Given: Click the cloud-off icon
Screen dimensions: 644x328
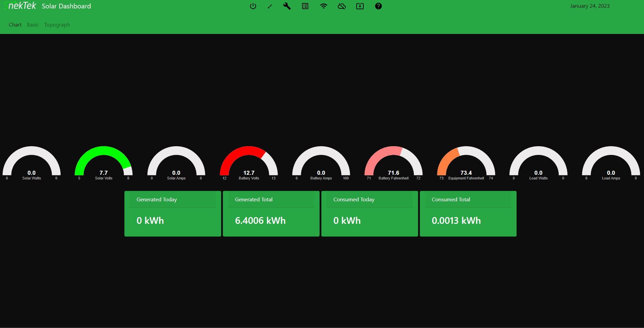Looking at the screenshot, I should 342,6.
